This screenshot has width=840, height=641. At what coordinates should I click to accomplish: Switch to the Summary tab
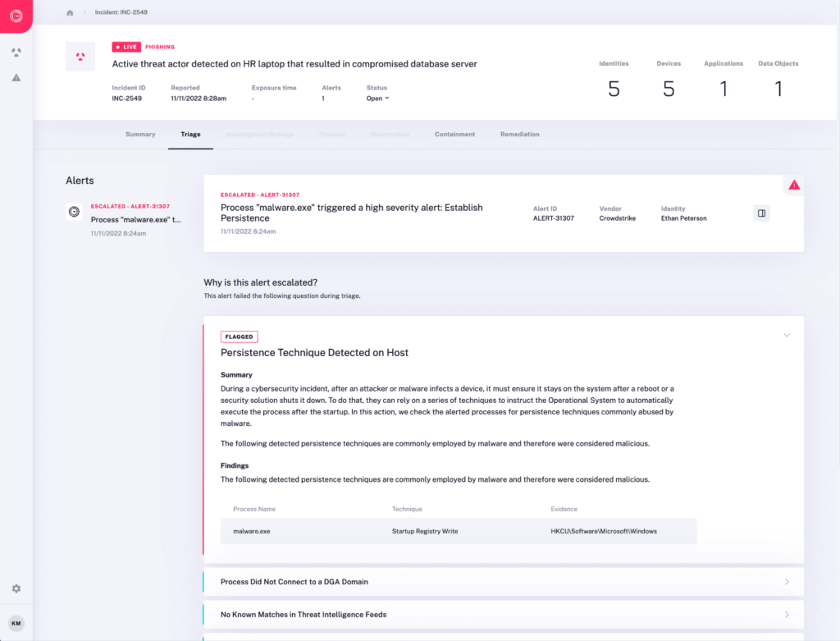pos(140,135)
